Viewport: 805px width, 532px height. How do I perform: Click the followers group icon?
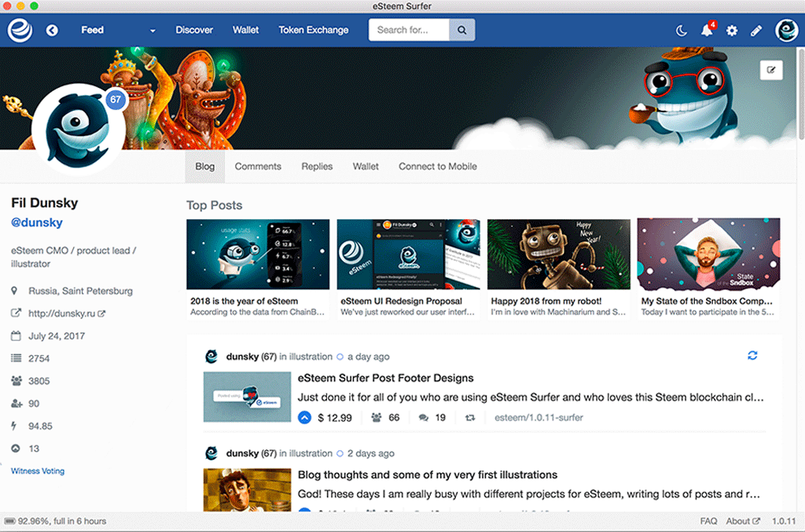point(17,380)
